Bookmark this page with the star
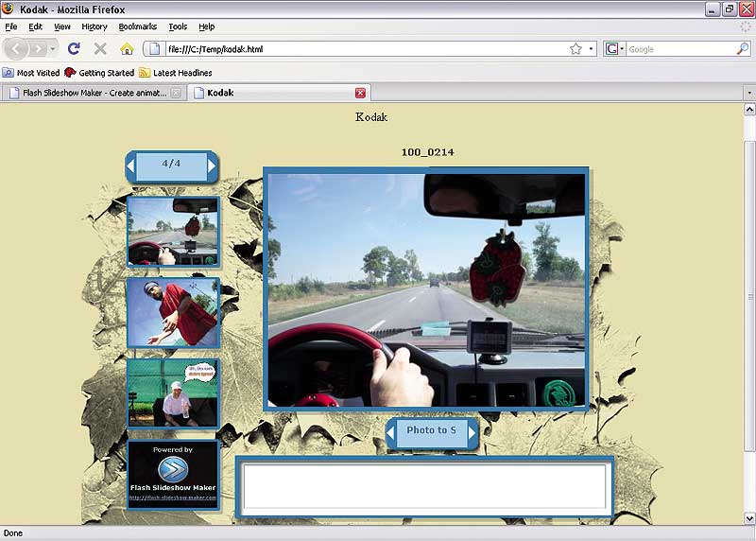 (576, 49)
